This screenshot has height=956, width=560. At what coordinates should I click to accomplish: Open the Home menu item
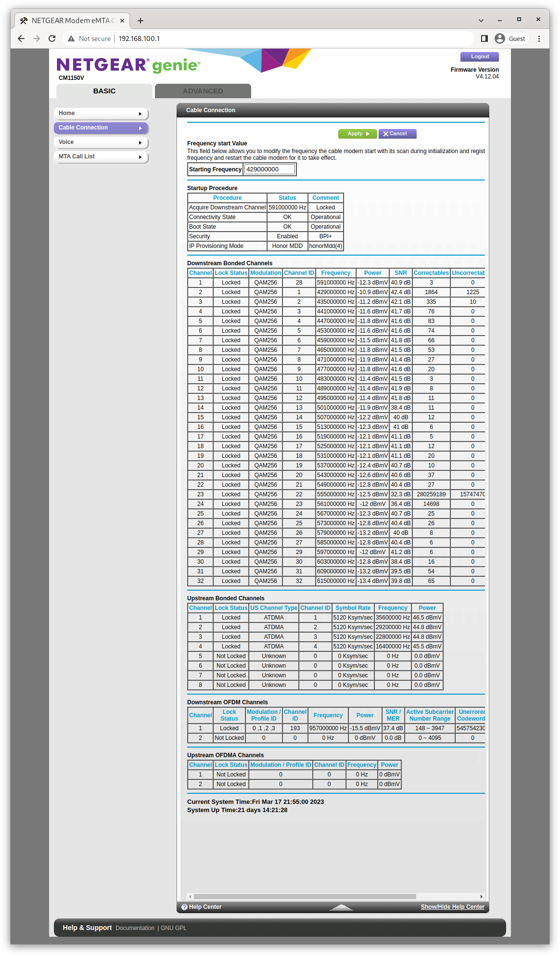(101, 113)
